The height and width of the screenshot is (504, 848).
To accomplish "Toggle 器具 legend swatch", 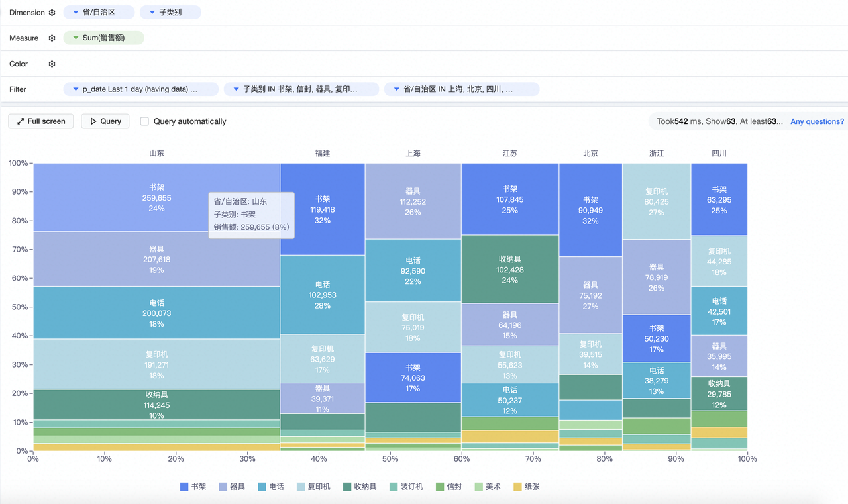I will tap(223, 487).
